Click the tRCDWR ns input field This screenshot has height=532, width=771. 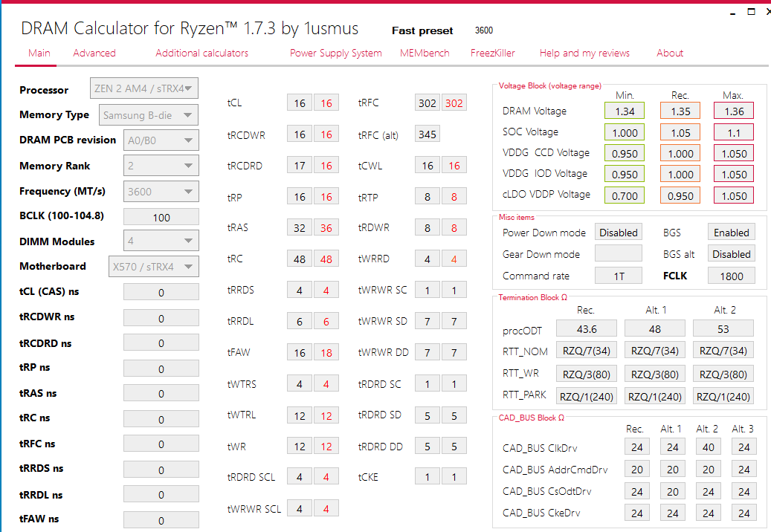pos(161,318)
